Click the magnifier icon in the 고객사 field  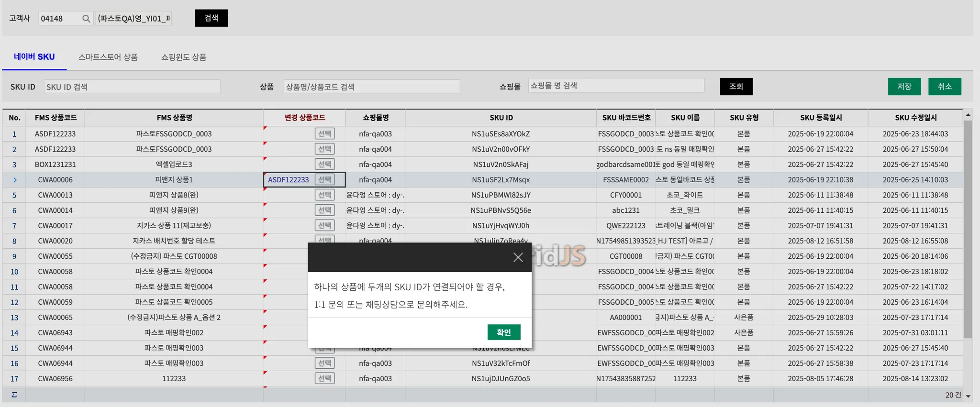(86, 19)
